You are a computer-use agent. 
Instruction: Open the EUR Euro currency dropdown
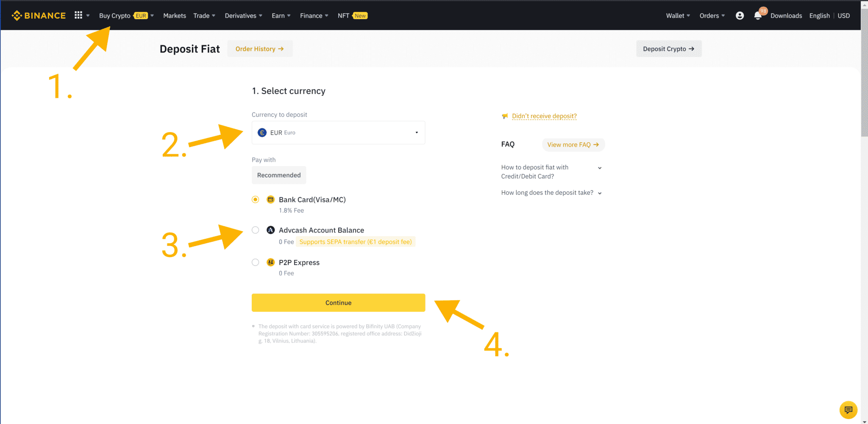[338, 133]
